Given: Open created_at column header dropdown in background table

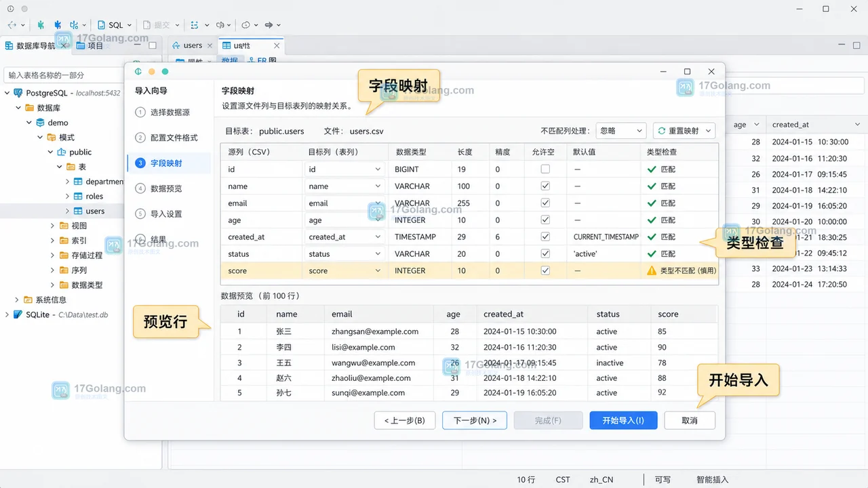Looking at the screenshot, I should click(857, 125).
